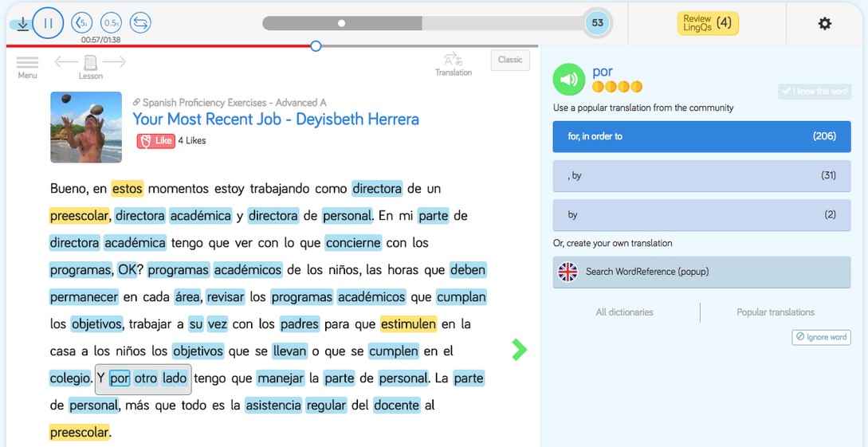
Task: Click the download audio icon
Action: pos(23,24)
